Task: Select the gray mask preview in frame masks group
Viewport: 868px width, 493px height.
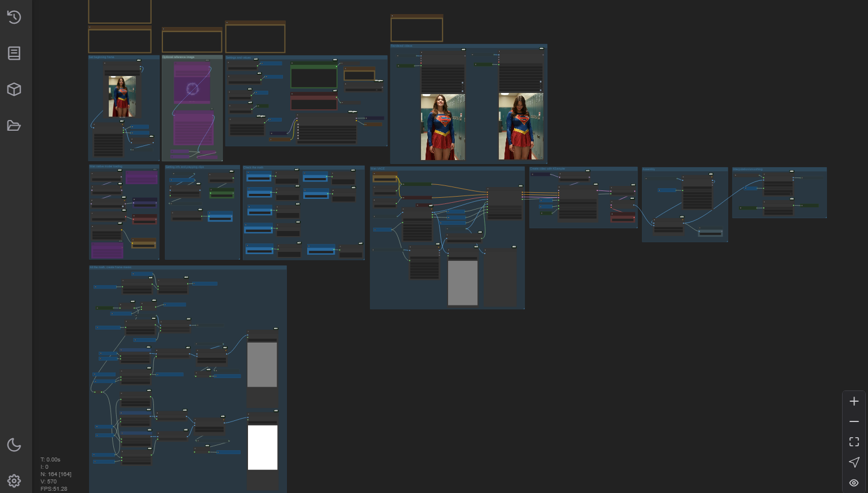Action: pos(262,365)
